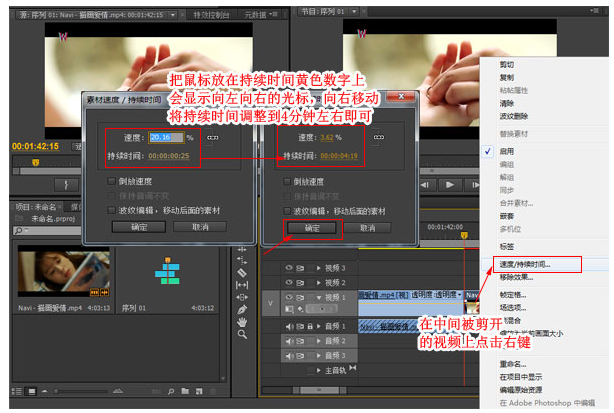Mute the 音频 1 track speaker toggle
The height and width of the screenshot is (413, 614).
[289, 326]
